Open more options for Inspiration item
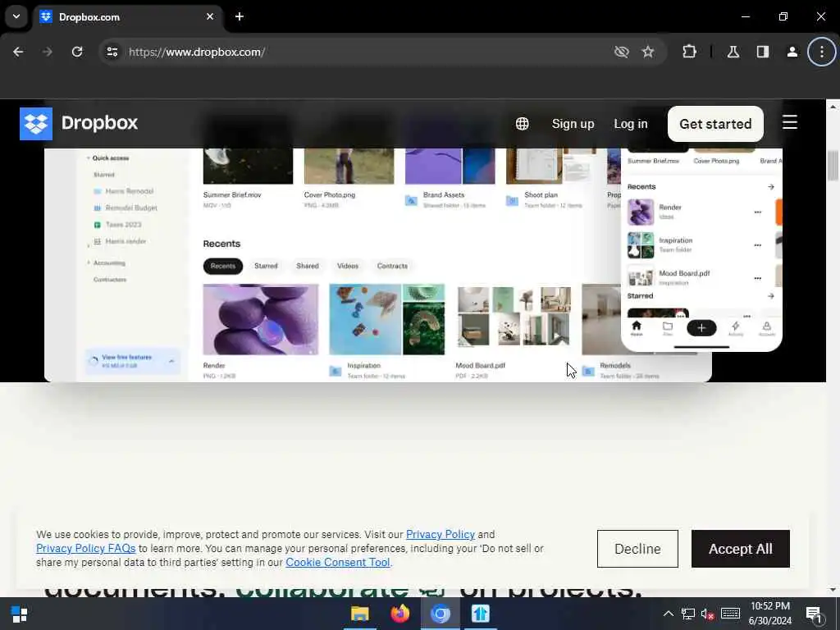 pos(757,245)
